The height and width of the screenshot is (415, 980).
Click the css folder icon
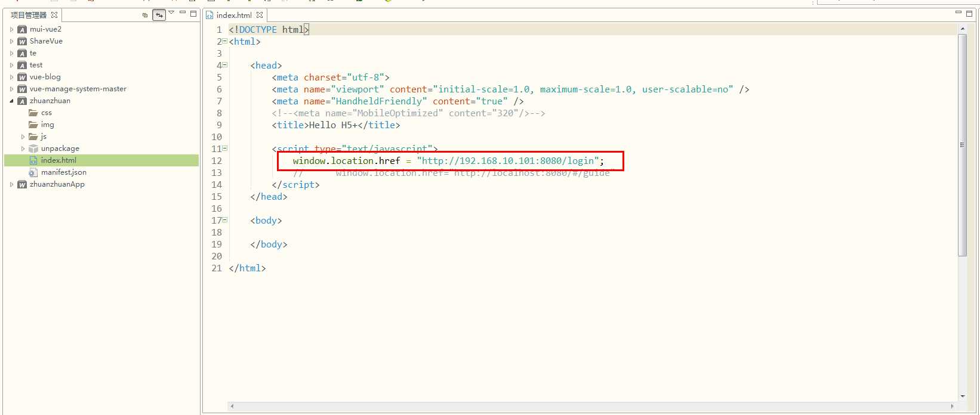click(x=33, y=113)
